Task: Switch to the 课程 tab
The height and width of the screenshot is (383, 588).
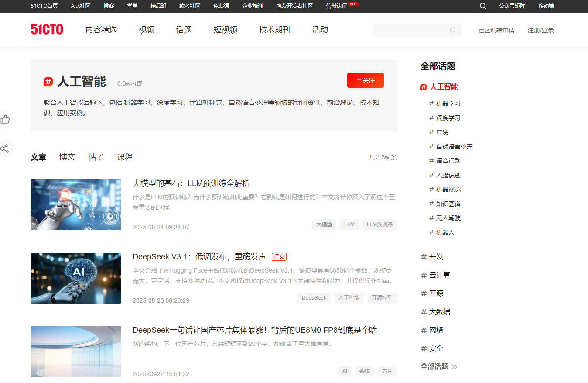Action: point(125,157)
